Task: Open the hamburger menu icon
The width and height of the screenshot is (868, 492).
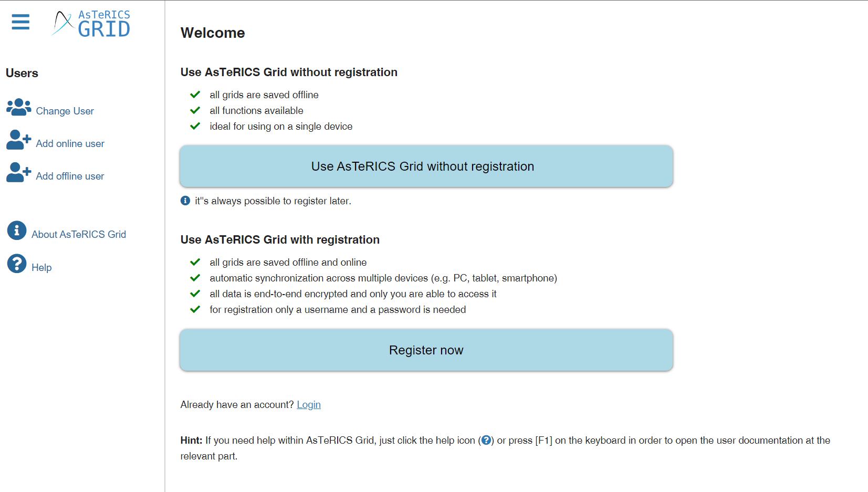Action: point(20,22)
